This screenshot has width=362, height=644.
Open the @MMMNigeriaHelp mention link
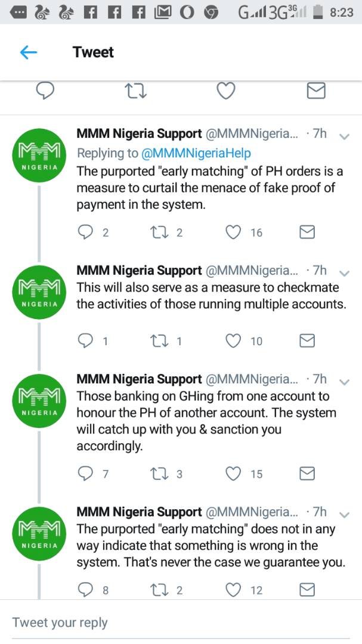[196, 153]
